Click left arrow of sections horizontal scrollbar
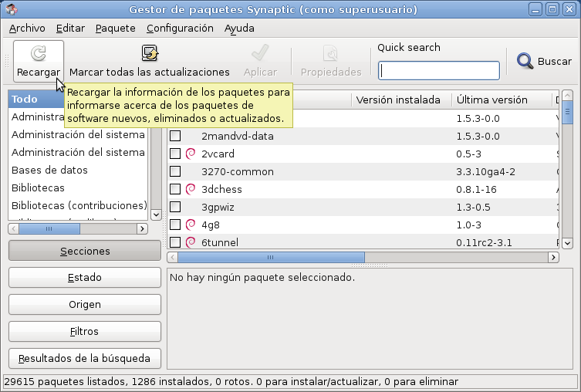This screenshot has width=581, height=392. point(14,229)
